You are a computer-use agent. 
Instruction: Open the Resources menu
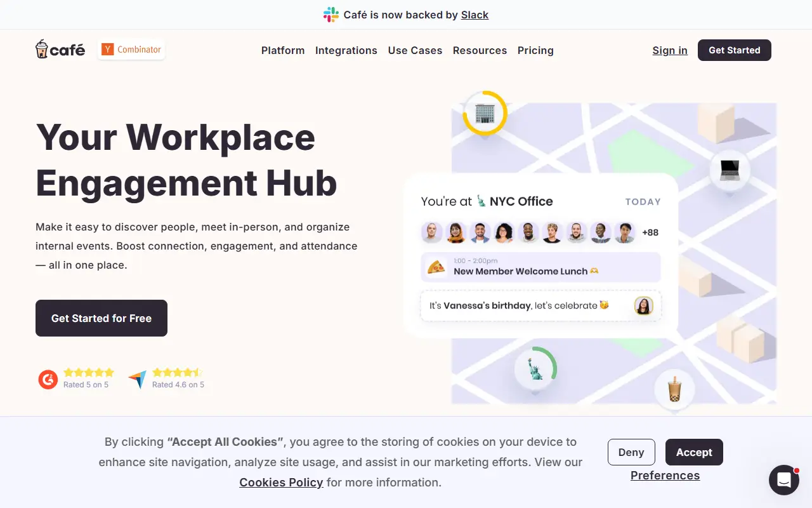(480, 50)
